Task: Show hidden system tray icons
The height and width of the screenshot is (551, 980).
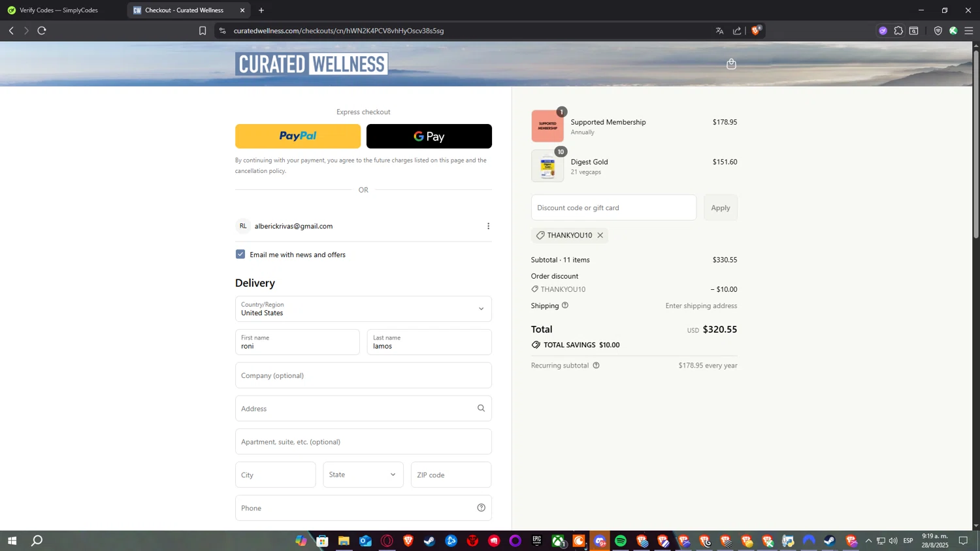Action: 868,541
